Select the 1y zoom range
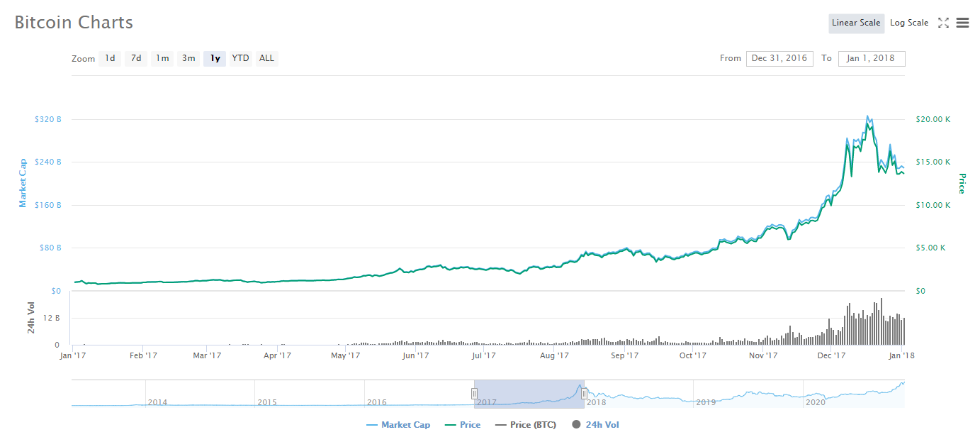Viewport: 980px width, 437px height. [215, 58]
